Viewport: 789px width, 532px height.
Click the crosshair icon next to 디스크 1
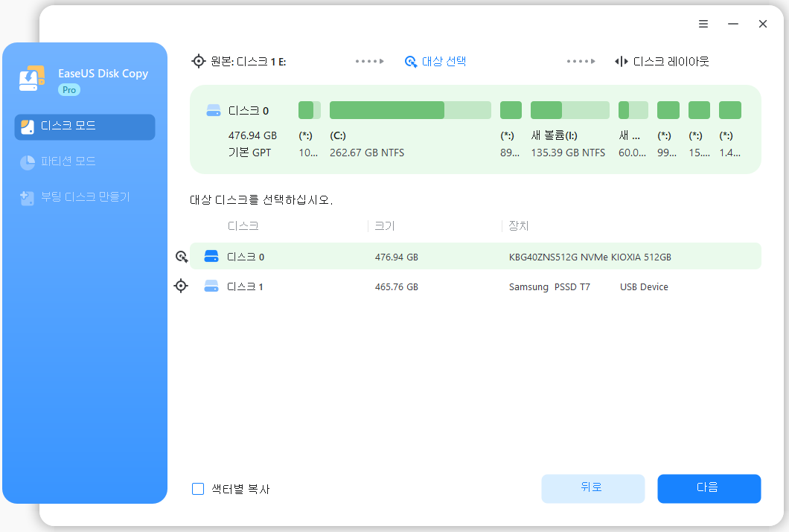click(x=181, y=286)
